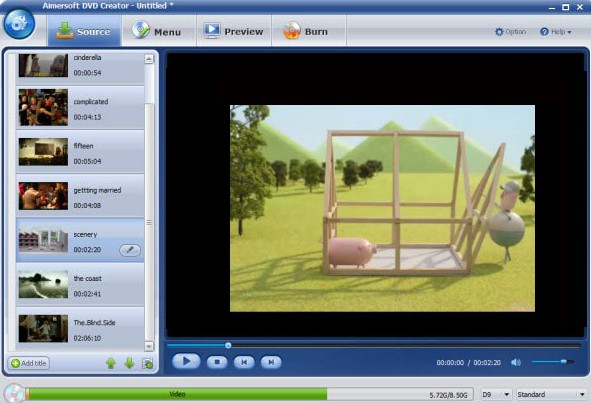This screenshot has height=403, width=591.
Task: Click the 00:00:54 duration under cinderella
Action: coord(87,73)
